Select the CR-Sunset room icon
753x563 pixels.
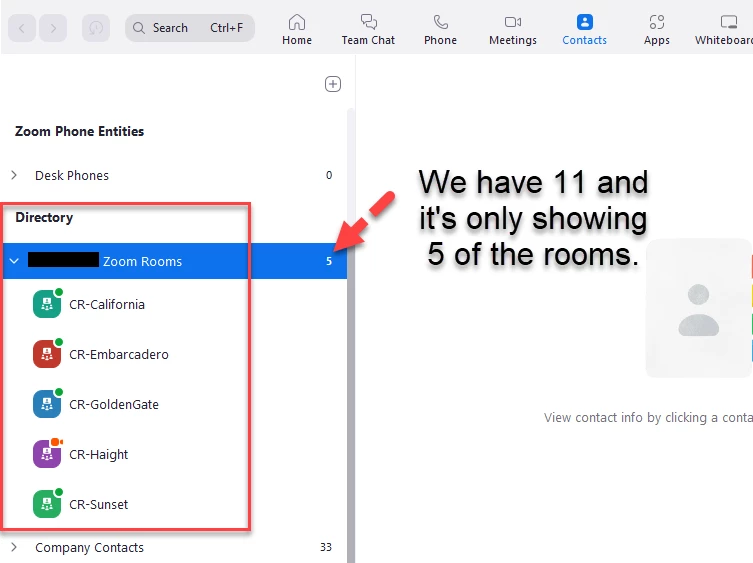47,504
